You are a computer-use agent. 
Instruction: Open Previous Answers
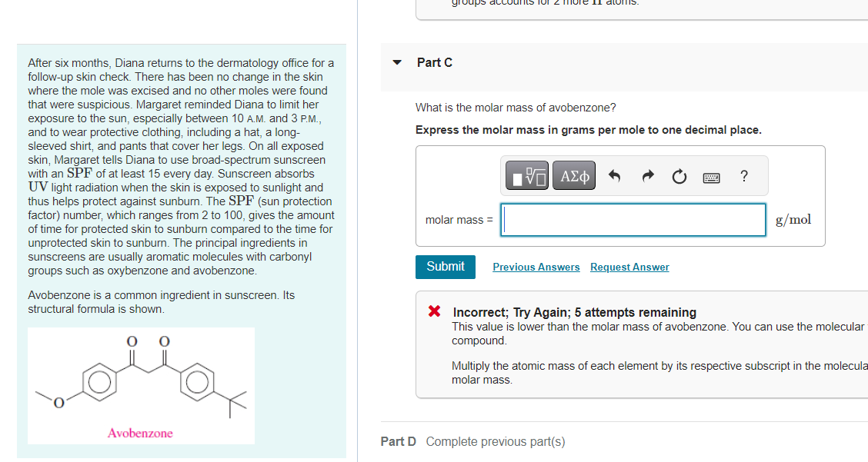tap(536, 267)
